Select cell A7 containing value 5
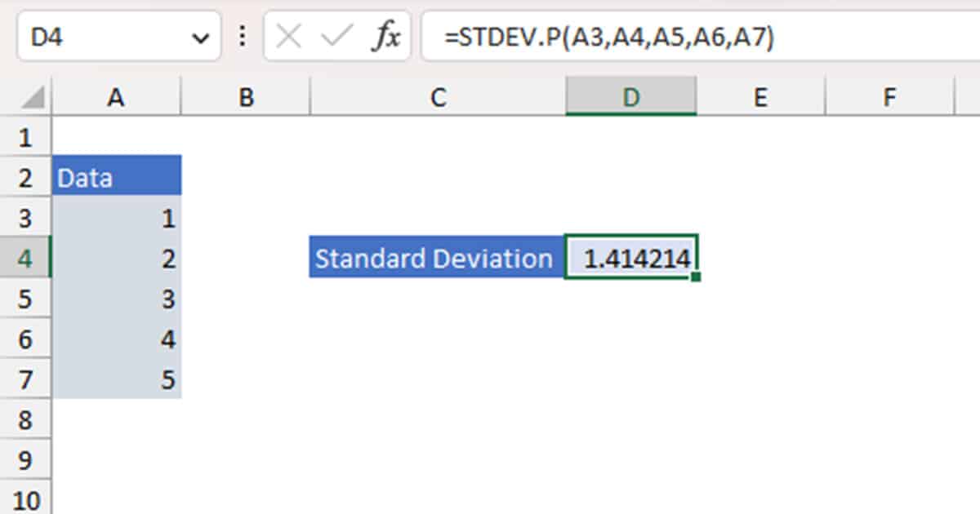The width and height of the screenshot is (980, 514). (117, 380)
